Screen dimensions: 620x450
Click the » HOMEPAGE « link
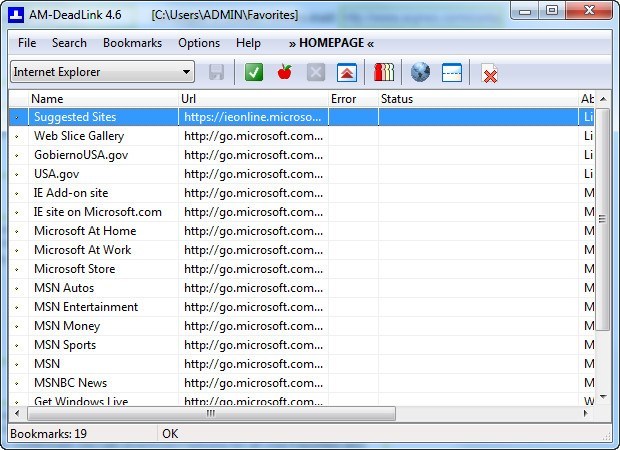(x=331, y=43)
